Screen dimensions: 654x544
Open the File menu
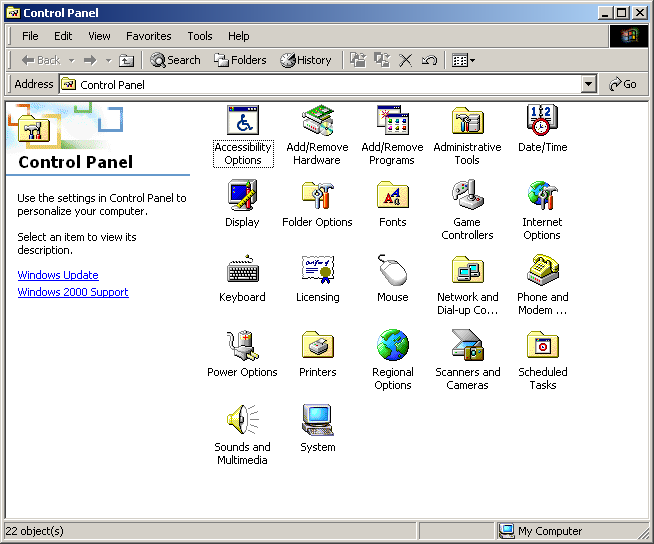pos(30,36)
